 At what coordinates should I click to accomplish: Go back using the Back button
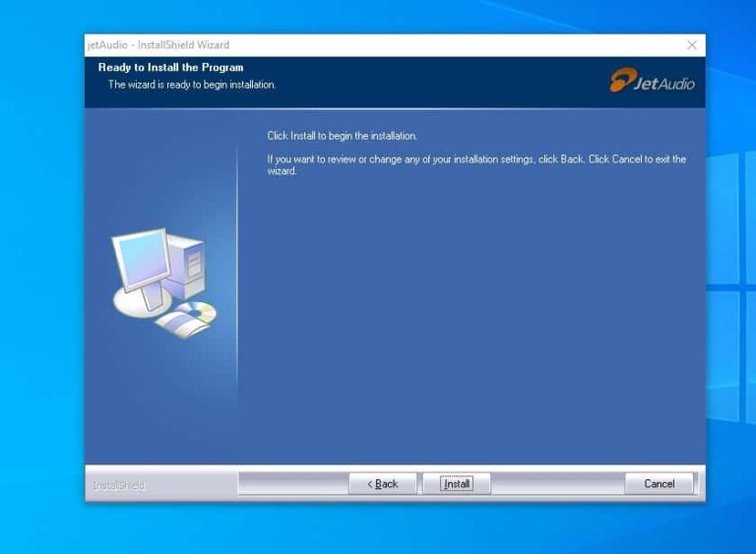tap(383, 484)
